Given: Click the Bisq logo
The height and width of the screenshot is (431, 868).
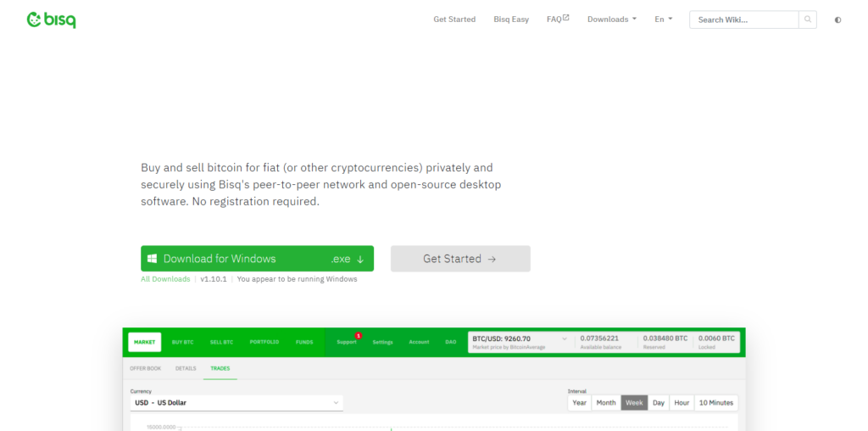Looking at the screenshot, I should [51, 20].
